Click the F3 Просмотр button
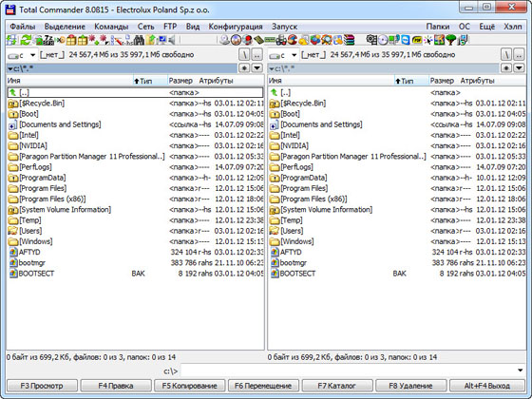This screenshot has width=532, height=399. tap(42, 386)
